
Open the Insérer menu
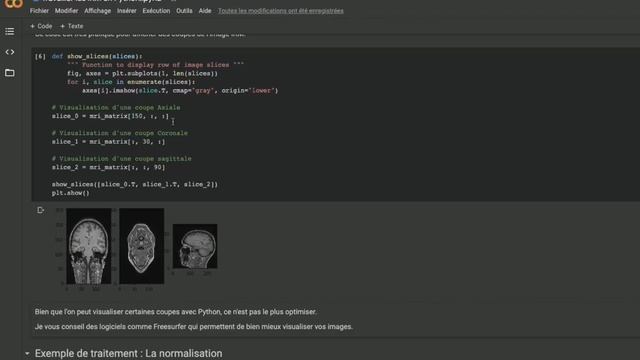pos(127,11)
